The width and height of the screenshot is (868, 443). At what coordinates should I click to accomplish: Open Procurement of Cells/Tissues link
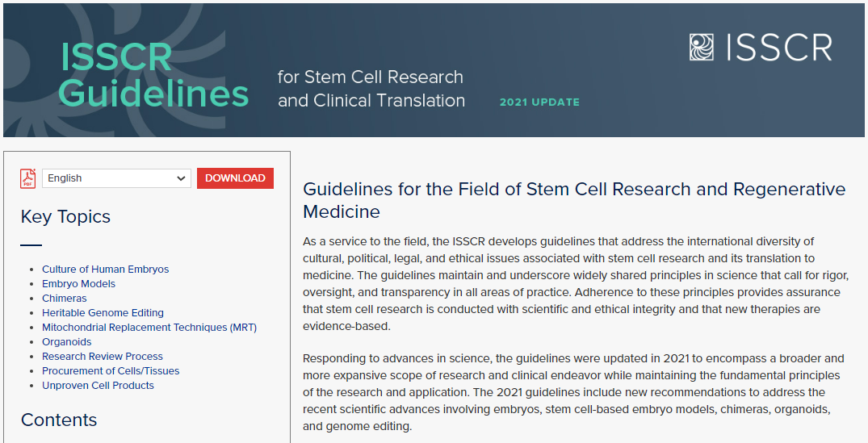click(111, 371)
